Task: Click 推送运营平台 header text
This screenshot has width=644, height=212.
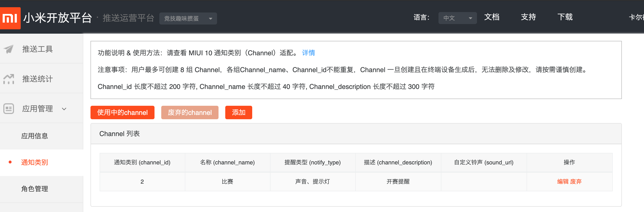Action: [128, 18]
